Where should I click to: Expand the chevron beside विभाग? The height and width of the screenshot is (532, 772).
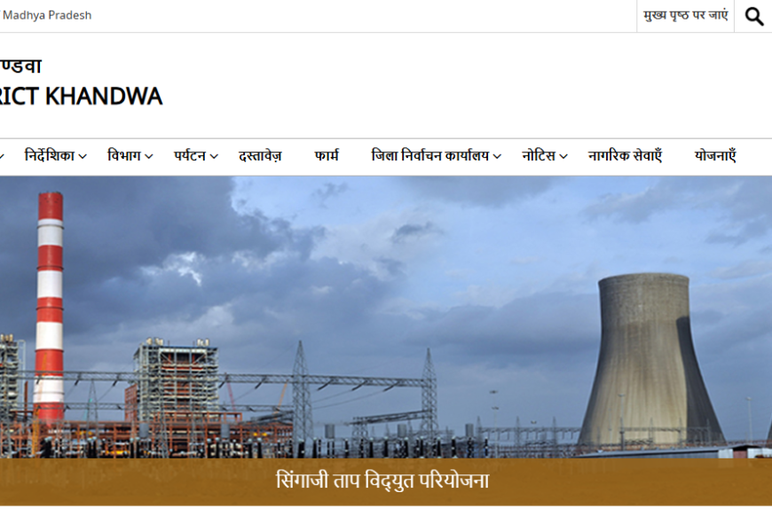149,157
